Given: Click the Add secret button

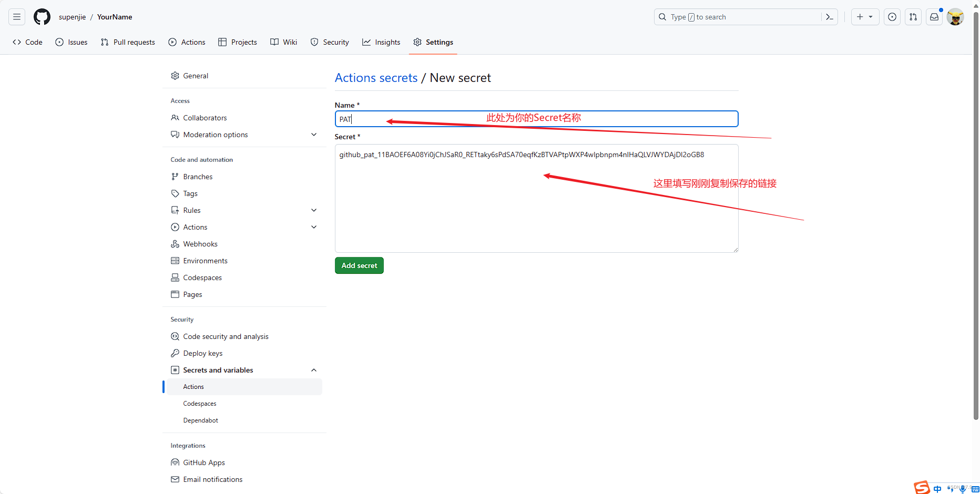Looking at the screenshot, I should (359, 265).
